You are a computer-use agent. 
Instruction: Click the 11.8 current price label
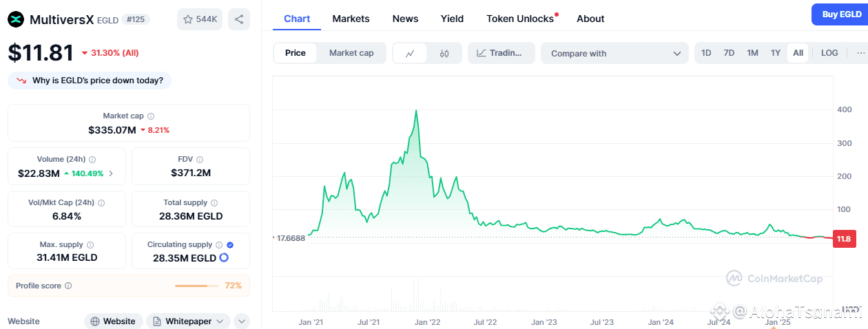pyautogui.click(x=845, y=240)
